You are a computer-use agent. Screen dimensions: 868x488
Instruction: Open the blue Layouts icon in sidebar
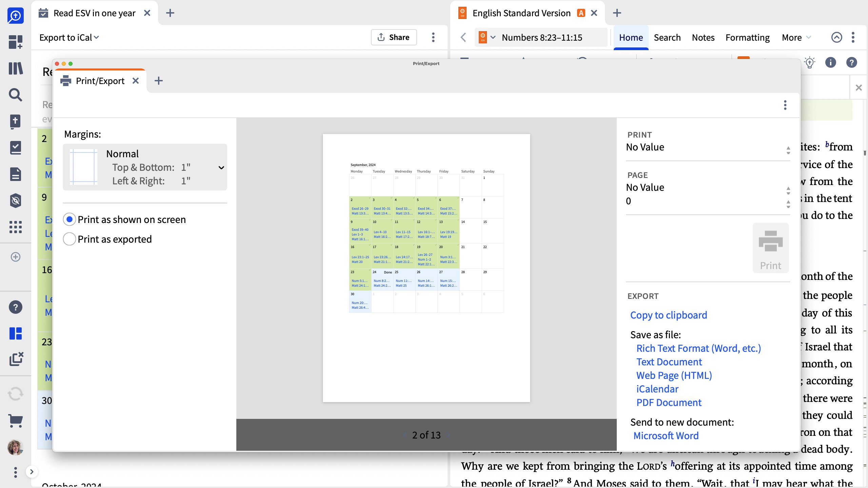pyautogui.click(x=15, y=333)
